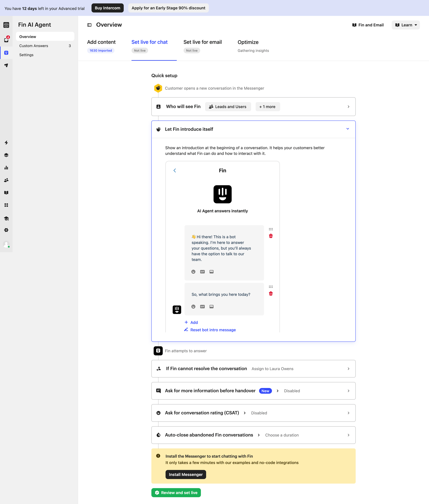Open the Help Center book icon in sidebar
Image resolution: width=429 pixels, height=504 pixels.
[x=6, y=192]
